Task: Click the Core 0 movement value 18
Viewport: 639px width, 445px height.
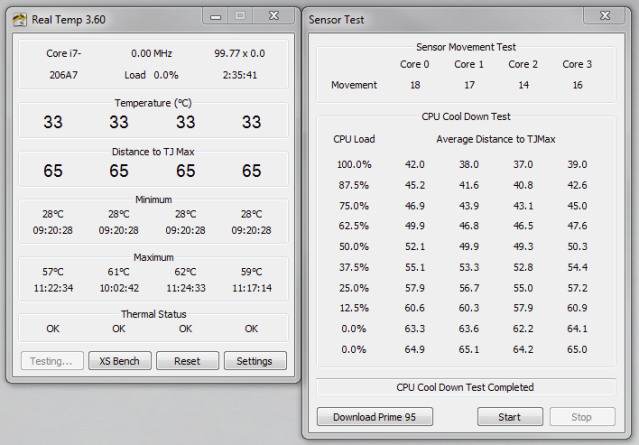Action: 415,85
